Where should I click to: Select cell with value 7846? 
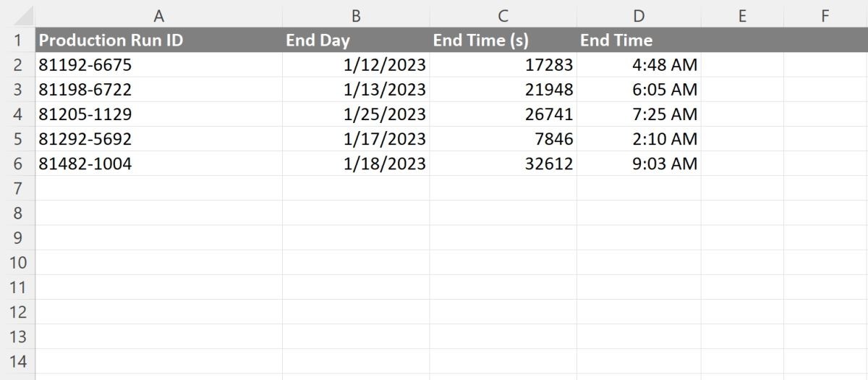click(x=503, y=139)
